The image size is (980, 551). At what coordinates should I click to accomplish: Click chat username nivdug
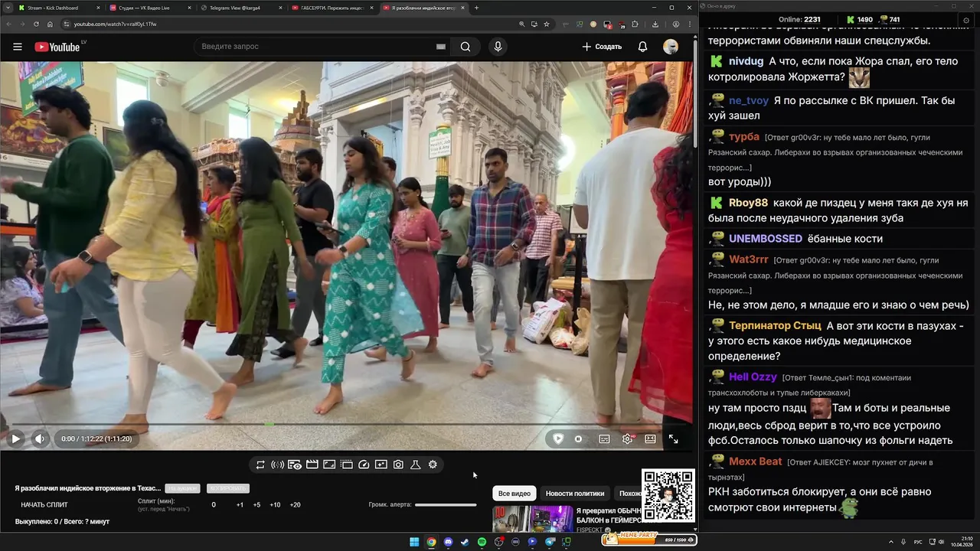pyautogui.click(x=746, y=61)
